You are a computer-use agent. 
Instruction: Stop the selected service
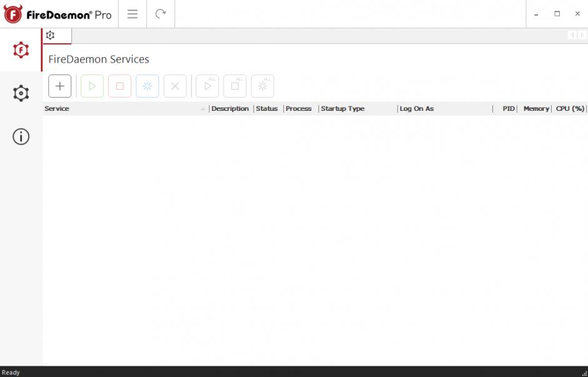[120, 86]
